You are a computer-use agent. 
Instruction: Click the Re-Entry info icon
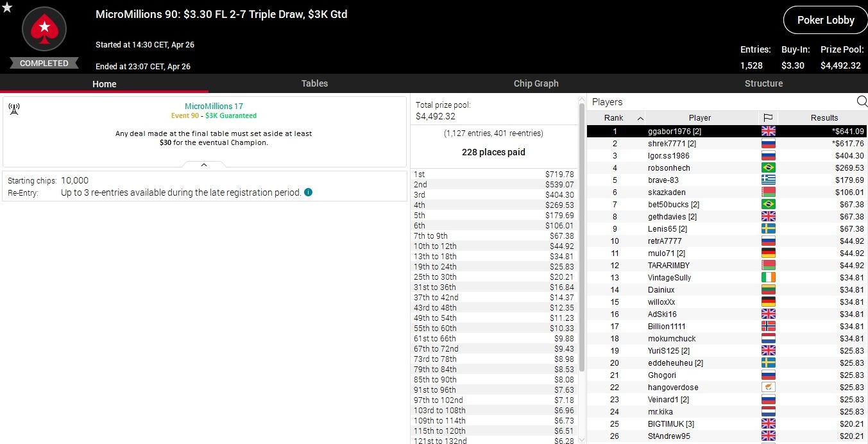(x=309, y=192)
